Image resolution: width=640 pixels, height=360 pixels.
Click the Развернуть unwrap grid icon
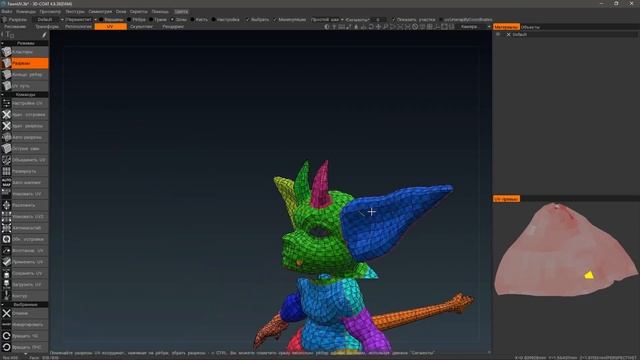(6, 171)
